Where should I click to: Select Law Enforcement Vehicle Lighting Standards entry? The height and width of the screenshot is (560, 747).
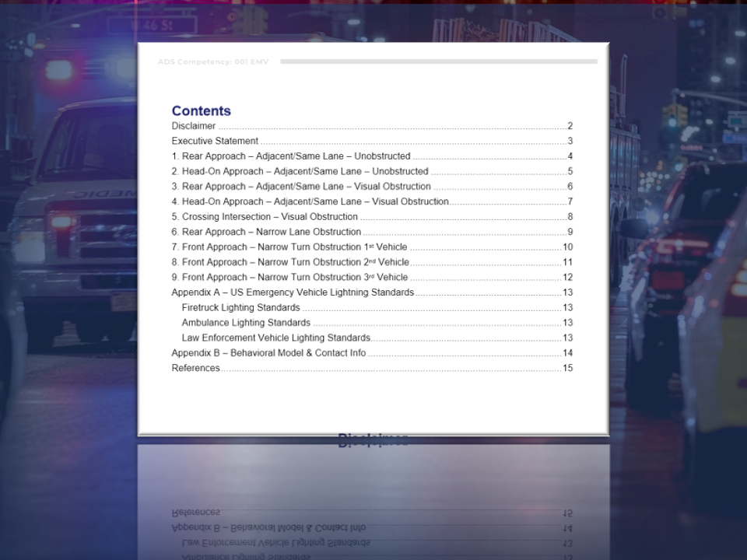click(377, 338)
